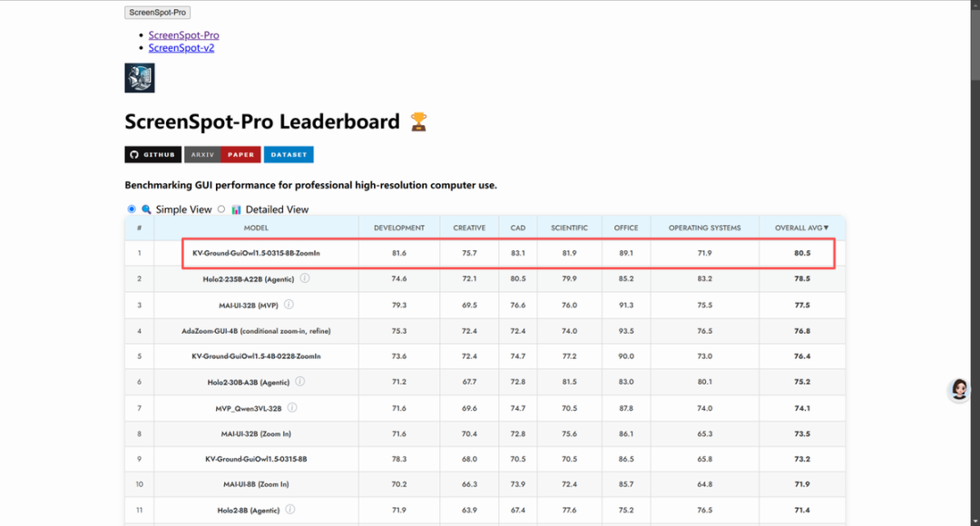This screenshot has width=980, height=526.
Task: Show info for Holo2-30B-A3B (Agentic)
Action: point(299,382)
